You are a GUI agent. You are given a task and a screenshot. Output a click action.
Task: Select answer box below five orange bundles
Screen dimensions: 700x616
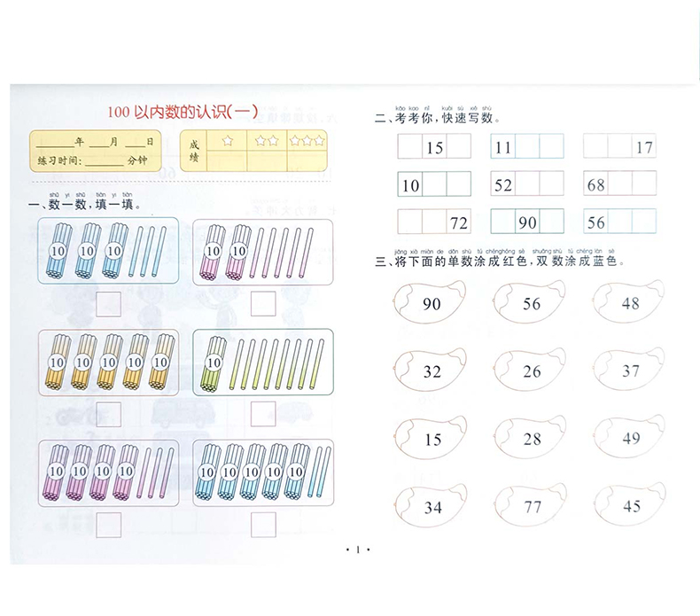tap(109, 413)
